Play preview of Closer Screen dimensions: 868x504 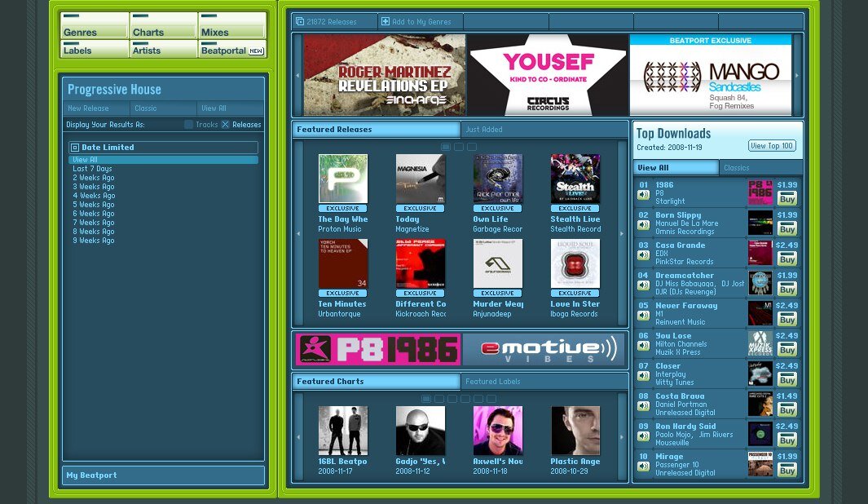pyautogui.click(x=643, y=376)
